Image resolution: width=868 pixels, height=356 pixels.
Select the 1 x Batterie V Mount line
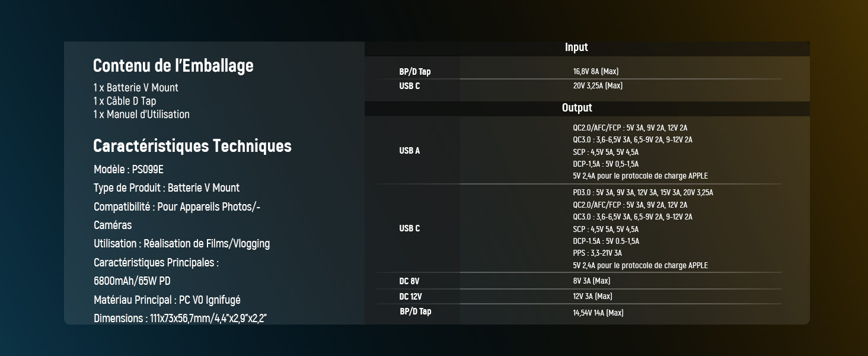click(136, 88)
